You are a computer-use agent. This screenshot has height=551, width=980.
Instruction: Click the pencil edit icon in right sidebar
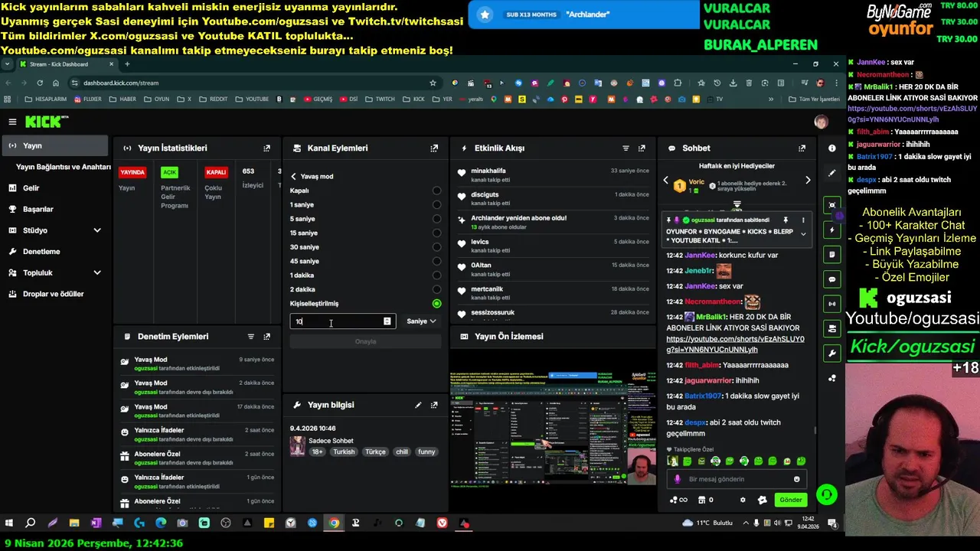pos(832,173)
